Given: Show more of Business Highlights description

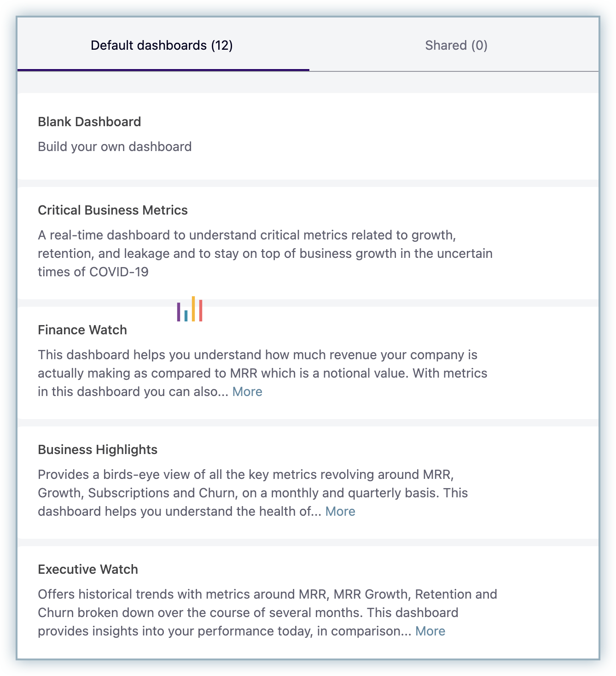Looking at the screenshot, I should tap(340, 511).
